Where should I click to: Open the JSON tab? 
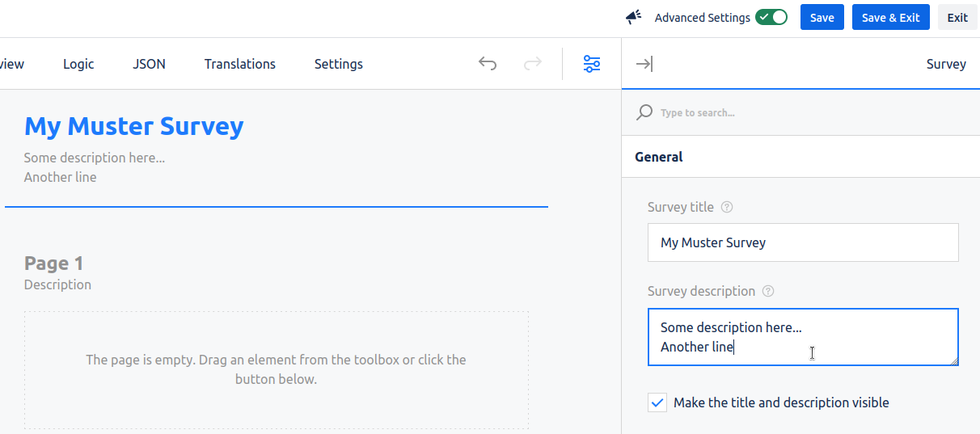coord(149,64)
